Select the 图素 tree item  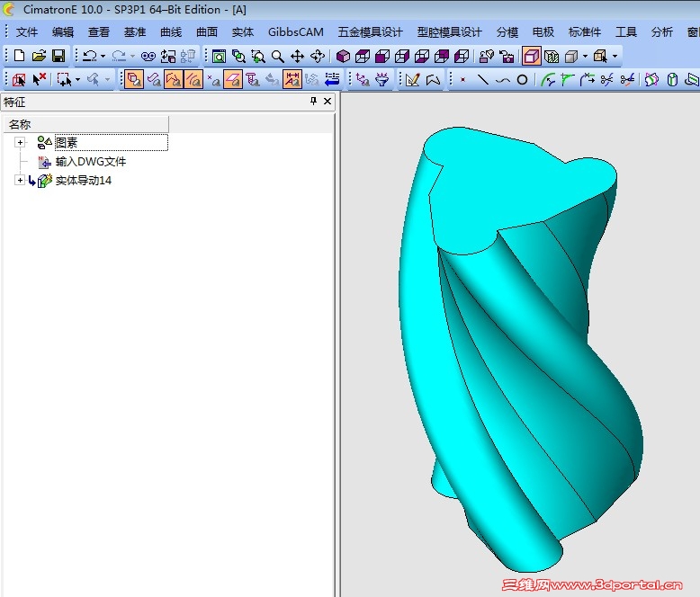pos(67,143)
